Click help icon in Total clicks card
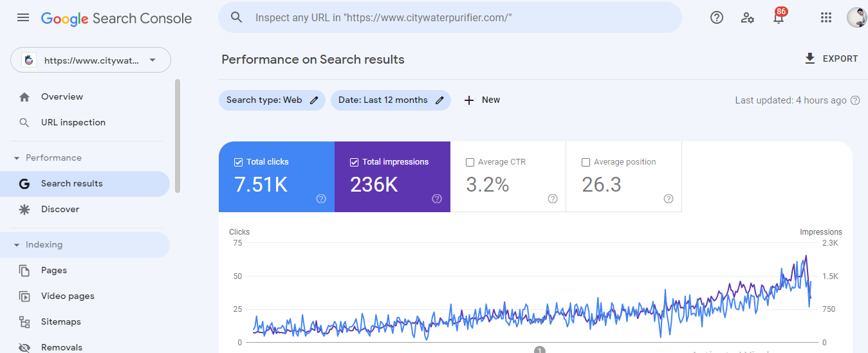868x353 pixels. 321,199
